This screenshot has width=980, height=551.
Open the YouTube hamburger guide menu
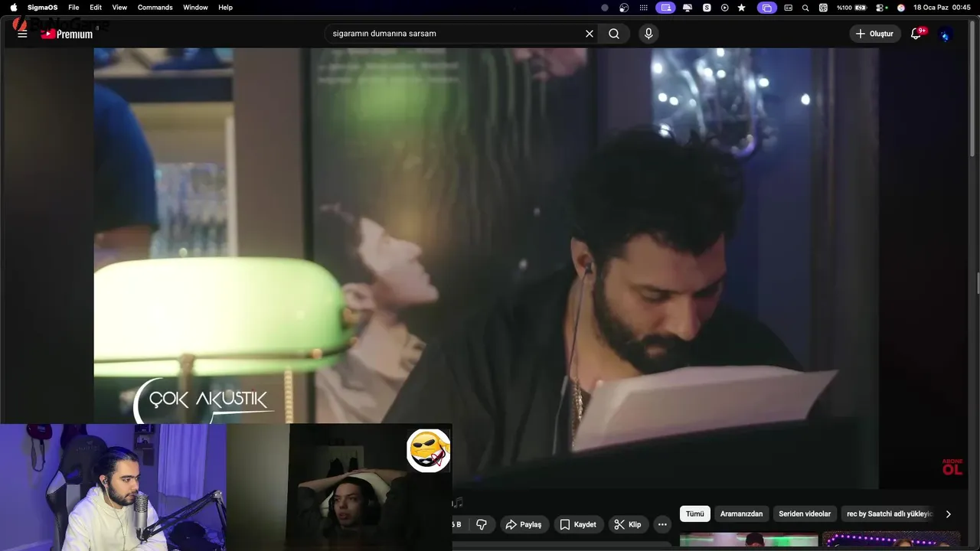pyautogui.click(x=22, y=34)
